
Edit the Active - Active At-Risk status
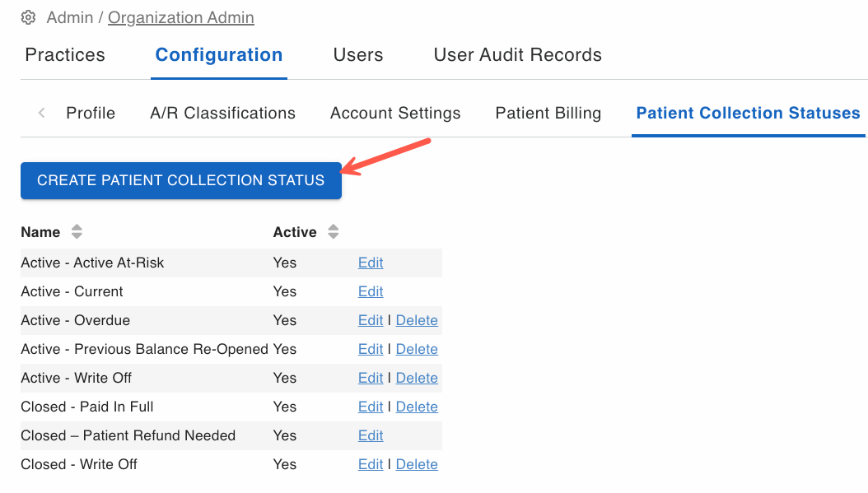click(371, 263)
